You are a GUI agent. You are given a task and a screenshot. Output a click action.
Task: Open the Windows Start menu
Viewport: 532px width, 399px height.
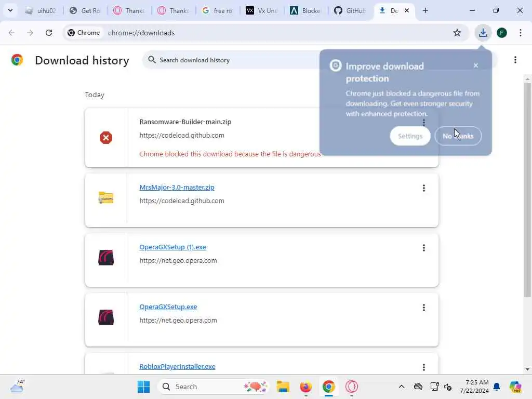tap(143, 387)
